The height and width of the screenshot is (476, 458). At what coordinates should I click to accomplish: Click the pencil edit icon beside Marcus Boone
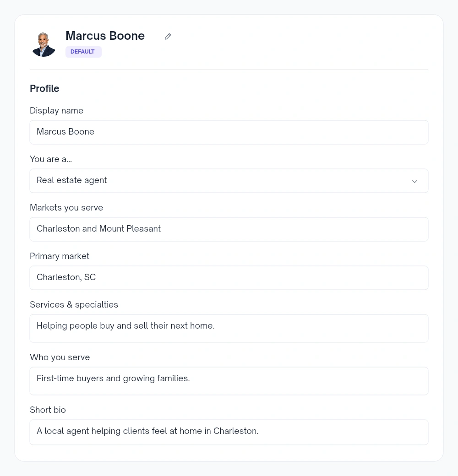168,37
